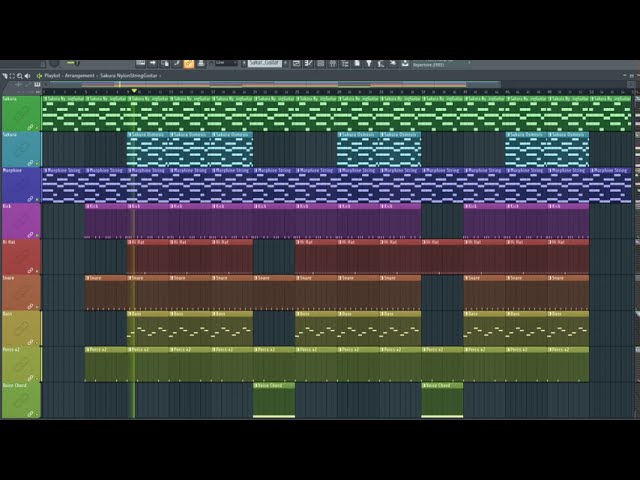
Task: Click the brush icon in top toolbar
Action: coord(177,63)
